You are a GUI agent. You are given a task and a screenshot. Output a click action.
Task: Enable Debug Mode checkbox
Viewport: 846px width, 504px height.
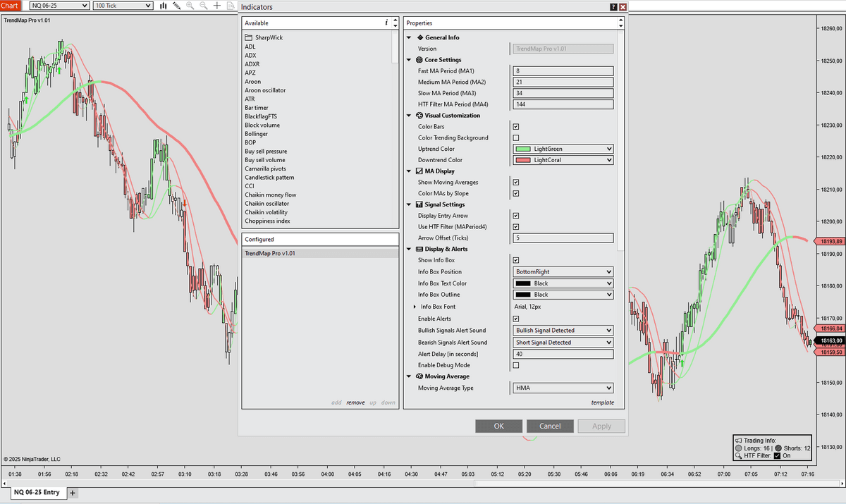click(516, 365)
